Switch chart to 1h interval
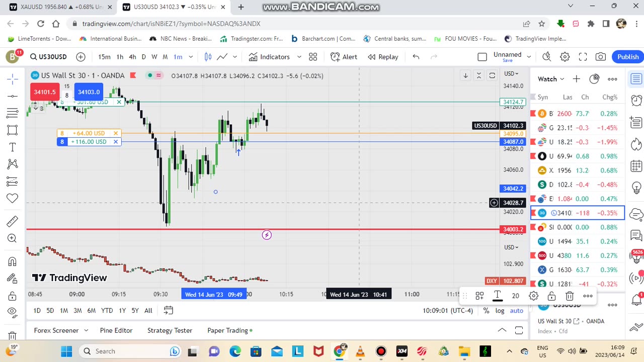The width and height of the screenshot is (644, 362). (x=120, y=57)
